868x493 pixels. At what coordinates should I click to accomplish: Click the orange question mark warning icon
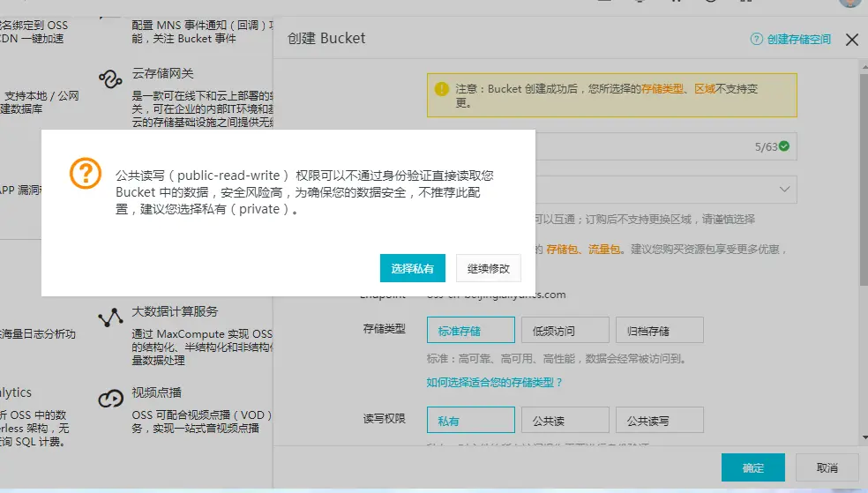tap(86, 174)
